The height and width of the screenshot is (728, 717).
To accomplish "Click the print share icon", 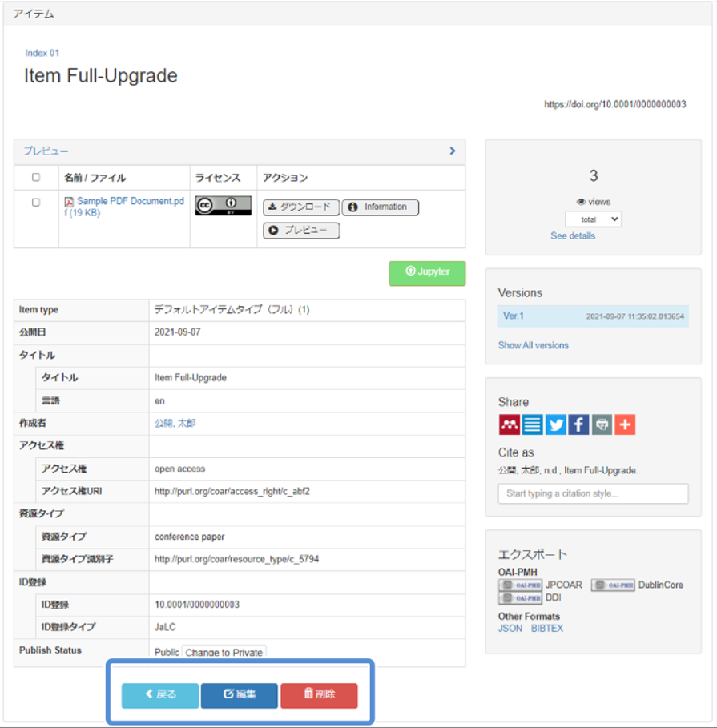I will click(602, 424).
